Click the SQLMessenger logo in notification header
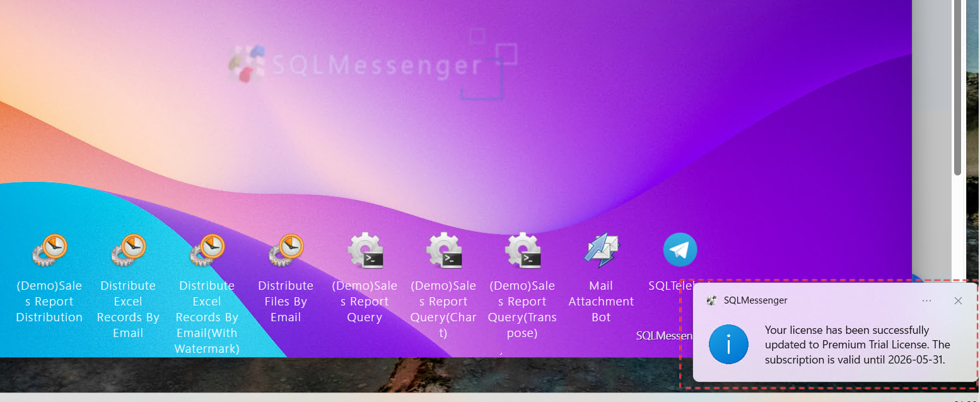The height and width of the screenshot is (402, 980). click(x=711, y=301)
